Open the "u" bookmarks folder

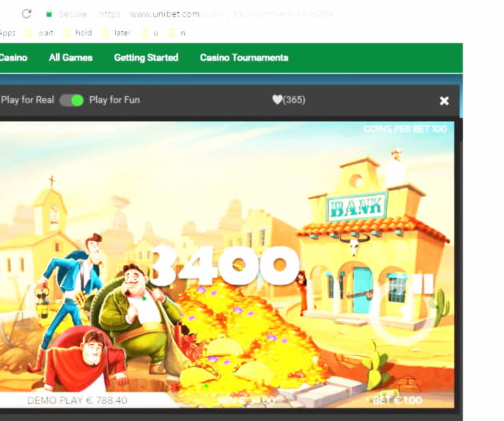(151, 33)
